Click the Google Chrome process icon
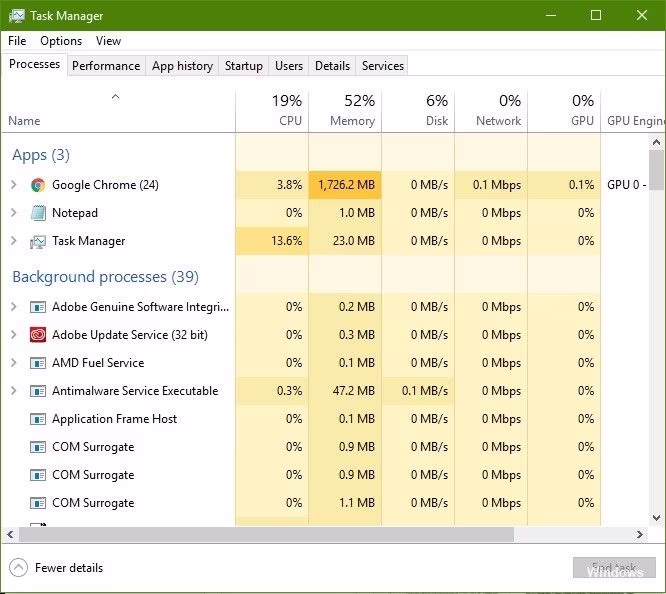This screenshot has width=666, height=594. (38, 185)
